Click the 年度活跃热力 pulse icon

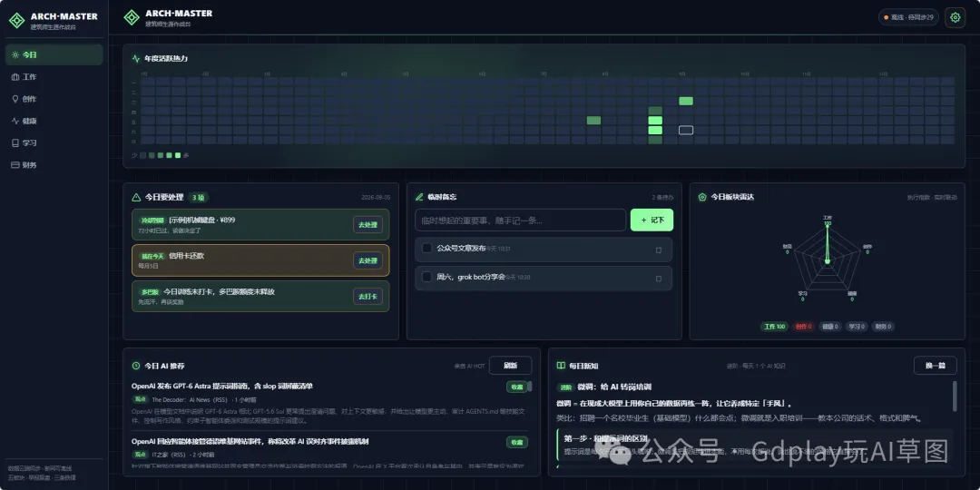(x=136, y=59)
